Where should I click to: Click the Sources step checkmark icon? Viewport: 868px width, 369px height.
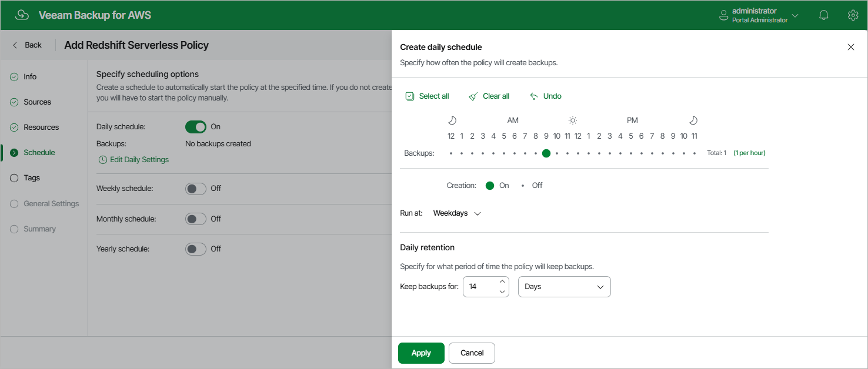(14, 102)
